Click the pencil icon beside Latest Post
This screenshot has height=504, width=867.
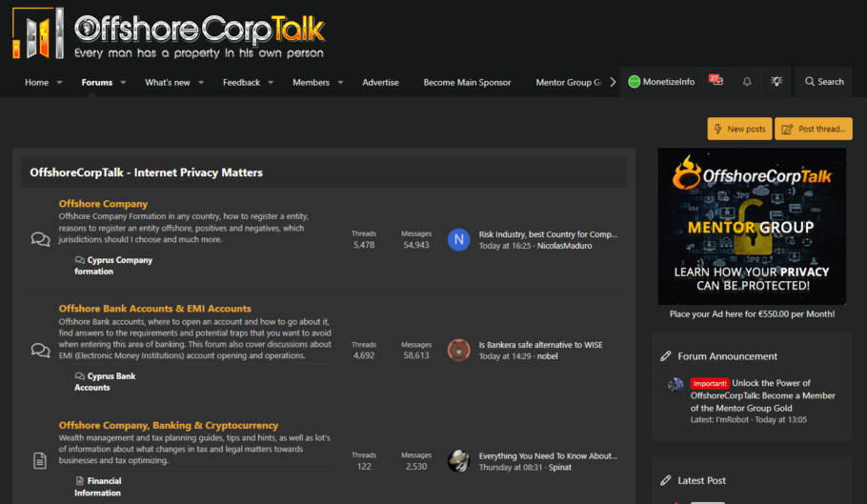point(666,481)
